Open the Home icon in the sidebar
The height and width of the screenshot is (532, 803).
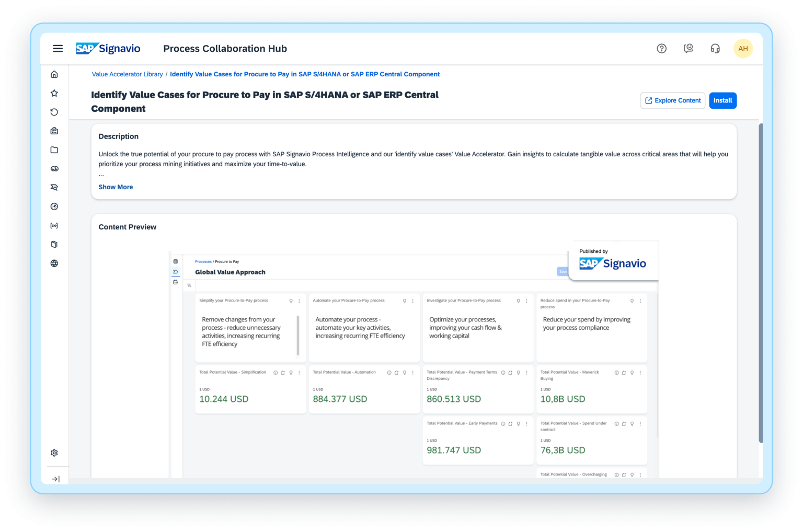[54, 74]
